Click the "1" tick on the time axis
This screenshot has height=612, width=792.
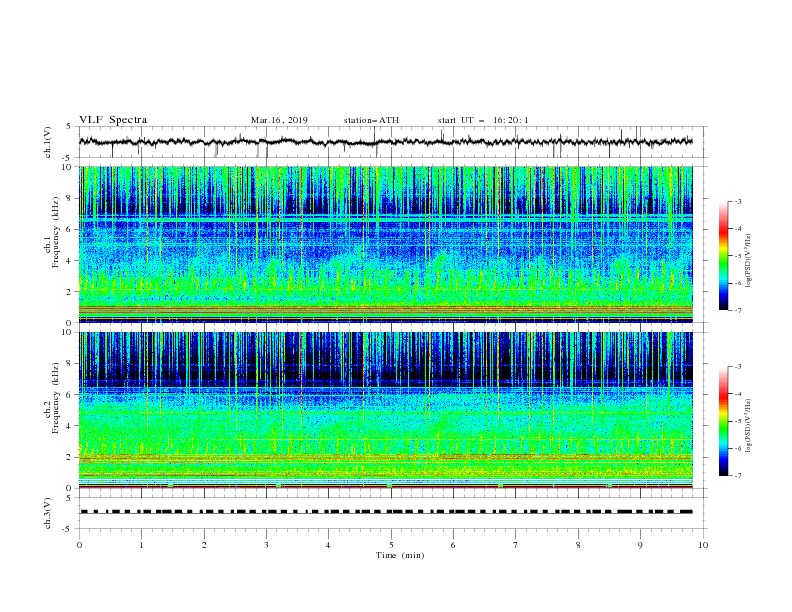tap(141, 545)
